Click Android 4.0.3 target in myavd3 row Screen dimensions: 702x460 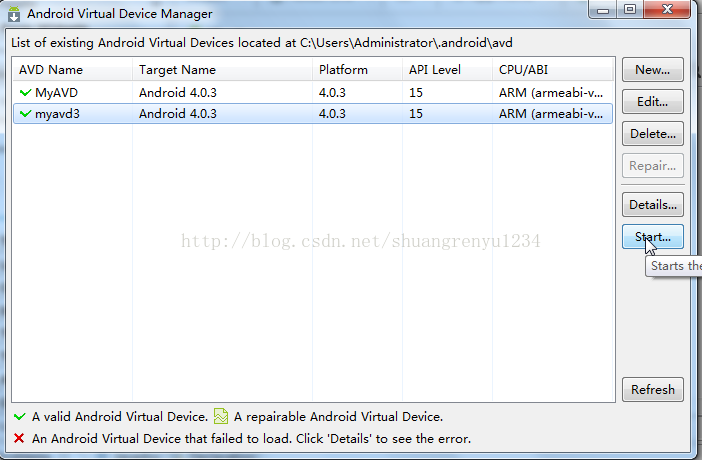[178, 114]
